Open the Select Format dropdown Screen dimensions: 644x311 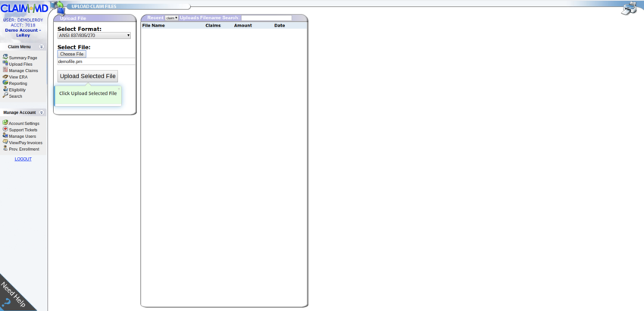[94, 36]
